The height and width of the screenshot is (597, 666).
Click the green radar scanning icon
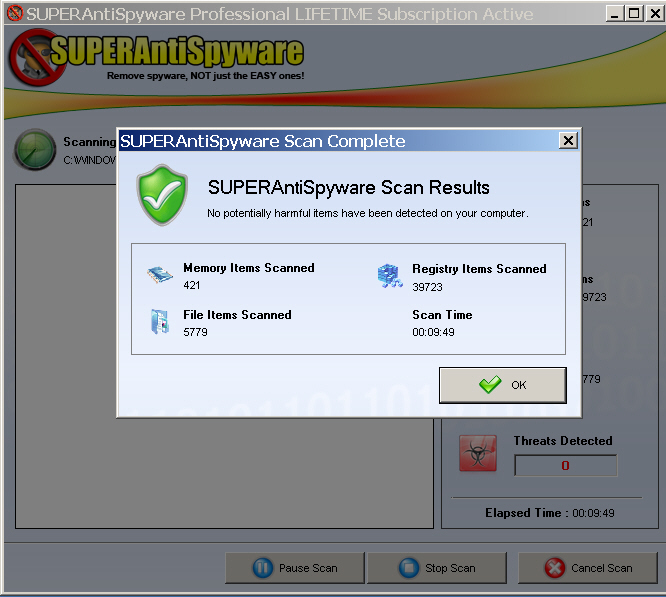(x=35, y=150)
